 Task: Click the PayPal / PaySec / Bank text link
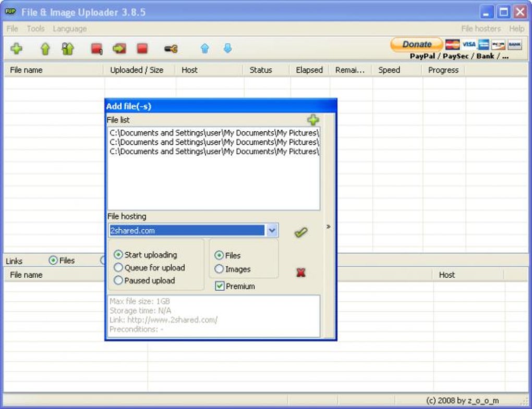tap(459, 56)
